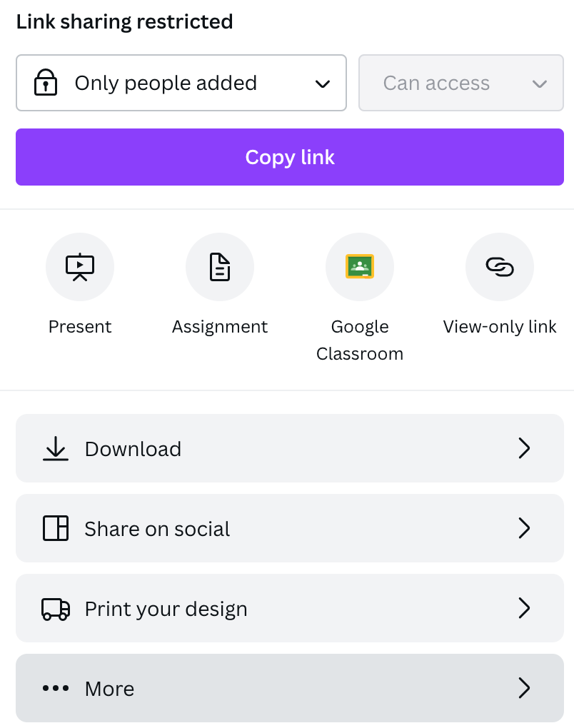This screenshot has height=728, width=574.
Task: Click the Download arrow icon
Action: [x=56, y=448]
